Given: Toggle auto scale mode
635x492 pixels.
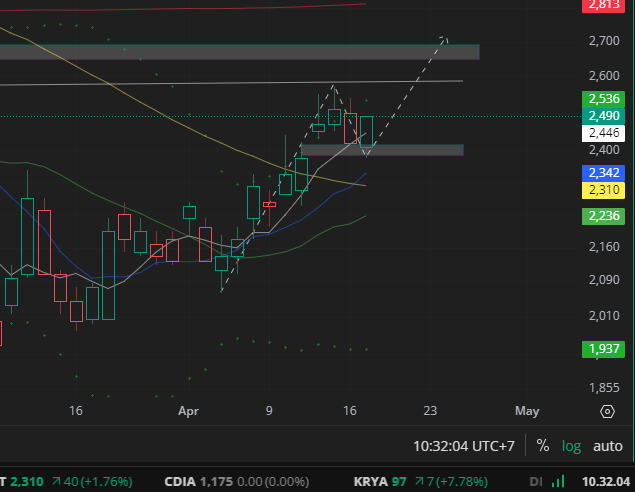Looking at the screenshot, I should coord(607,446).
